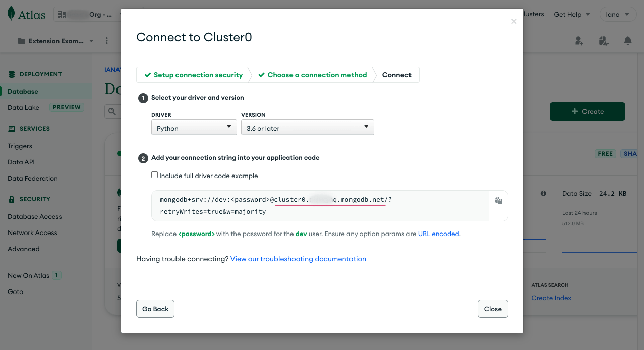Click the Deployment section icon

[11, 74]
